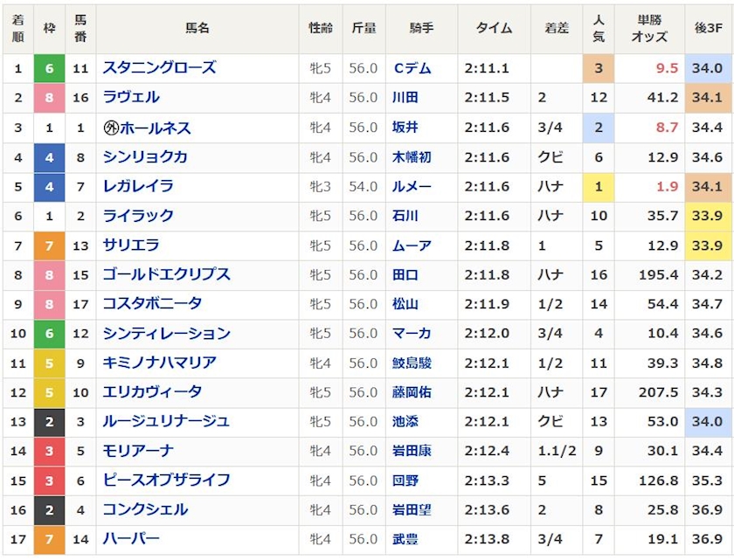Open the ラヴェル horse link
The width and height of the screenshot is (734, 560).
(131, 98)
